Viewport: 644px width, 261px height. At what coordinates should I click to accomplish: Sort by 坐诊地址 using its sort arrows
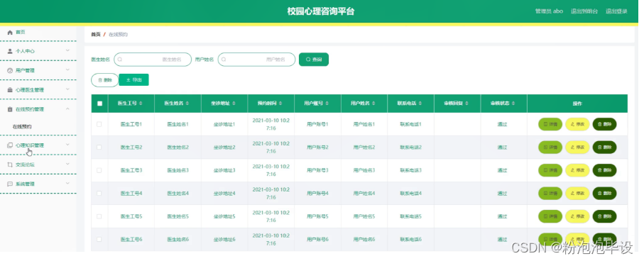(234, 104)
